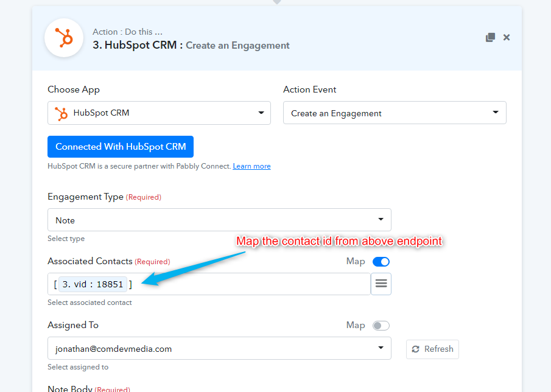Open the Learn more link
Viewport: 551px width, 392px height.
pos(251,166)
